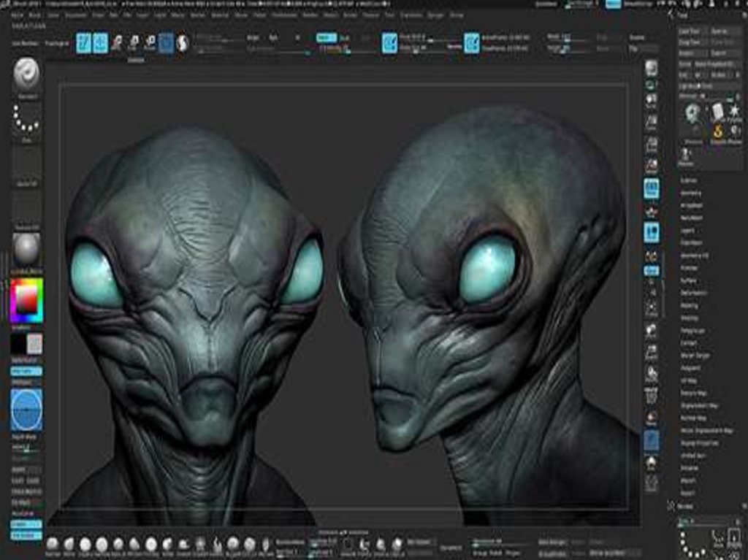Open the Brush menu in menu bar
This screenshot has width=748, height=560.
[36, 15]
